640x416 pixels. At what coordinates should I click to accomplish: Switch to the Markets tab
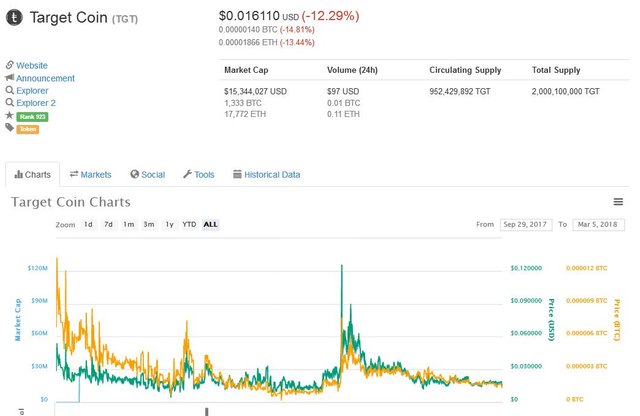click(91, 174)
